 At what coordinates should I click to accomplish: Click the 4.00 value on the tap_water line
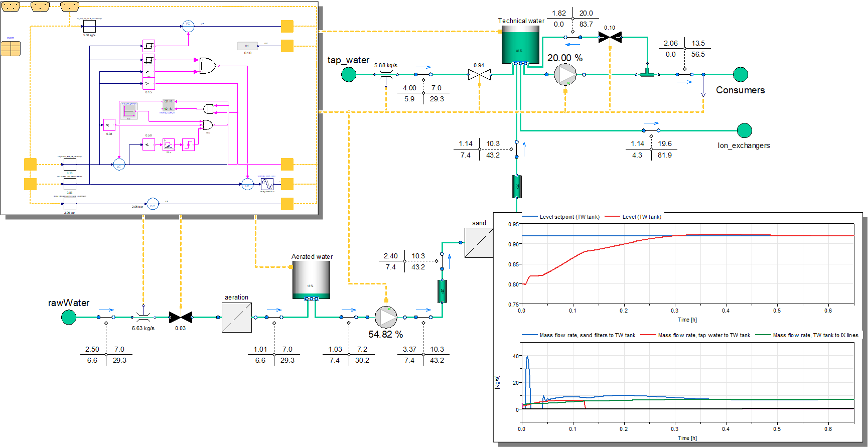[x=409, y=88]
